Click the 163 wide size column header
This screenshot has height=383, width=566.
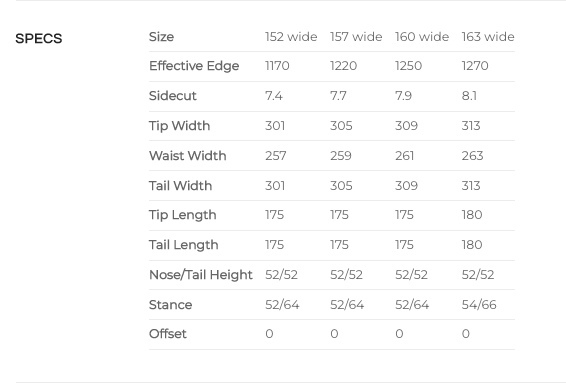click(x=488, y=36)
